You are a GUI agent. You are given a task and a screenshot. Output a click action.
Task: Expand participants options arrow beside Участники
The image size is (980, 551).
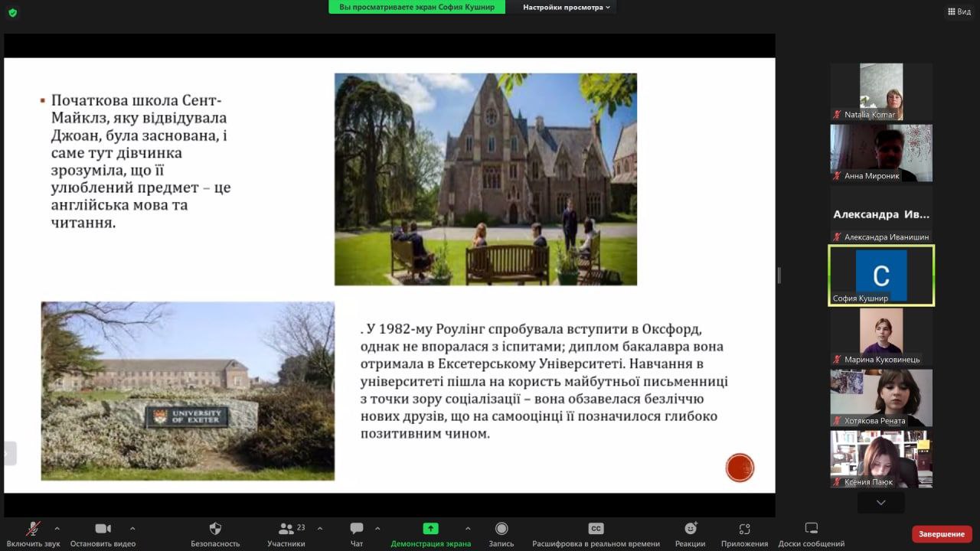tap(320, 528)
